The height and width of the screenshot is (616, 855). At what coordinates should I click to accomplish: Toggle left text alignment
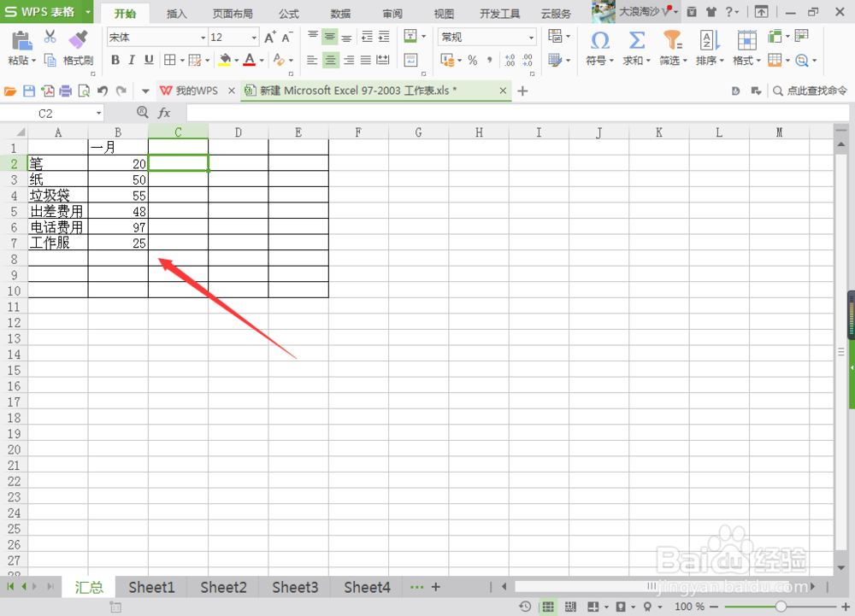pyautogui.click(x=312, y=60)
